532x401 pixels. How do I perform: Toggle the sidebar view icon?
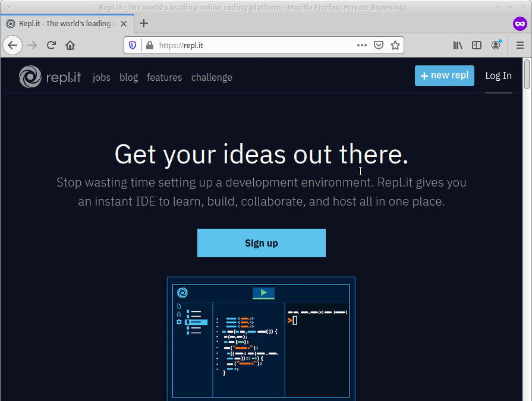pos(477,45)
